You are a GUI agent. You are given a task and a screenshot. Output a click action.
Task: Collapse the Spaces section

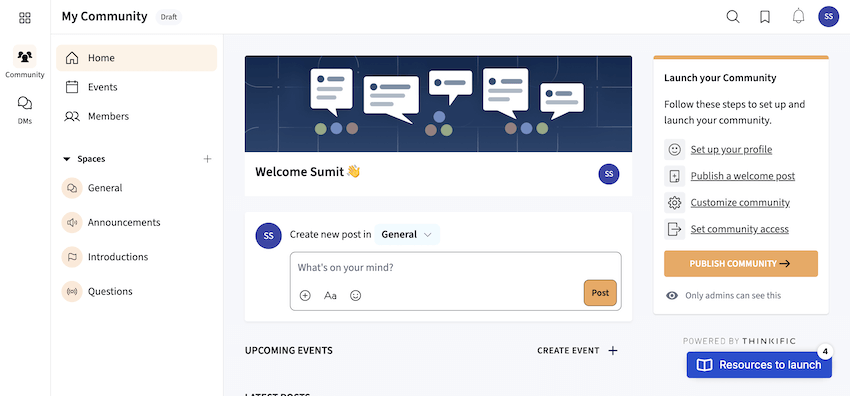67,159
